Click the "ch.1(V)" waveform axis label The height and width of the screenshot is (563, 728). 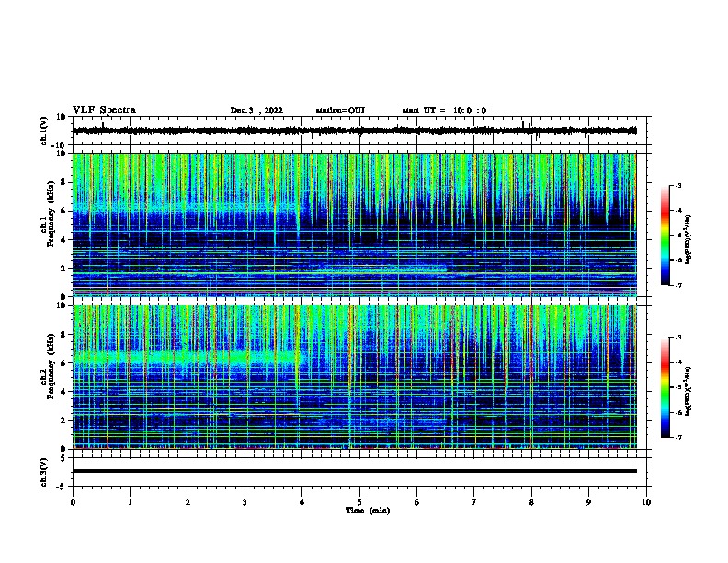point(44,131)
